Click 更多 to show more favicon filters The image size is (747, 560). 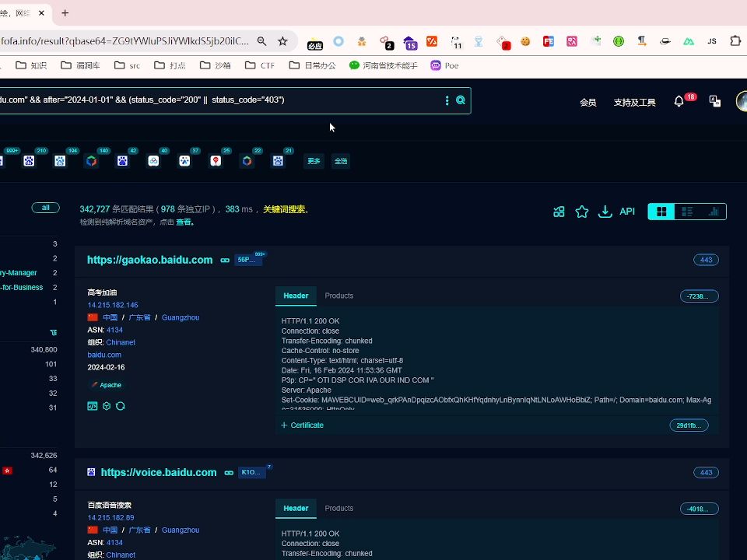(x=314, y=161)
